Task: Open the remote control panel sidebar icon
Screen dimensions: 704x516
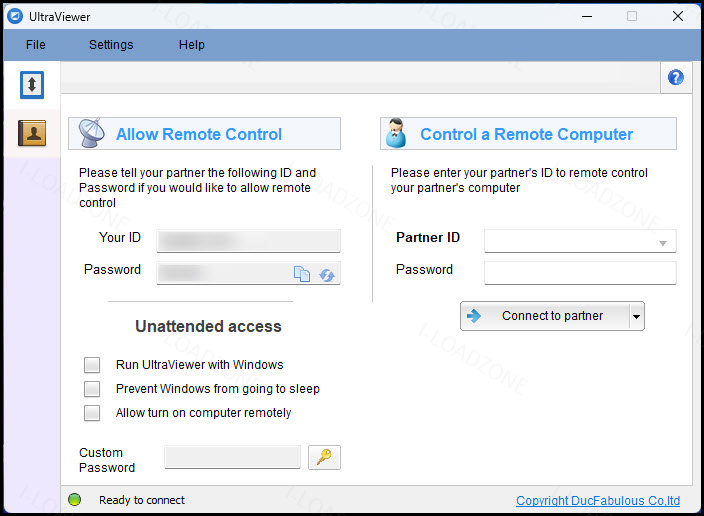Action: click(32, 84)
